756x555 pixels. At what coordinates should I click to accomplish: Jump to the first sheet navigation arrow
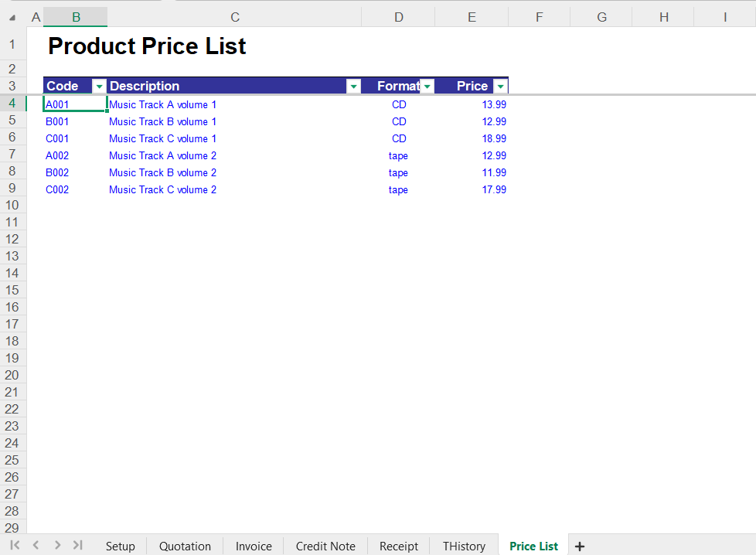click(x=14, y=545)
